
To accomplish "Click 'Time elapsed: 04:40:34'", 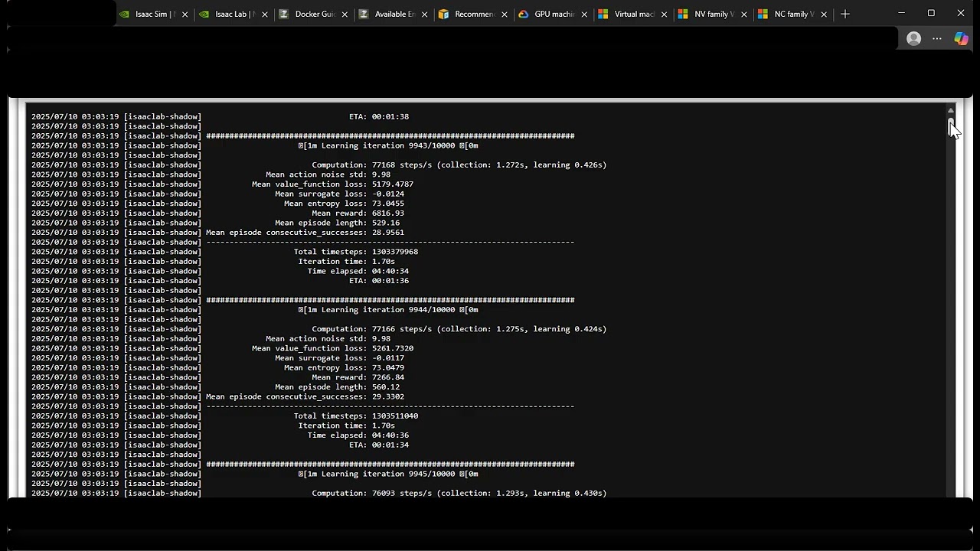I will click(x=358, y=271).
